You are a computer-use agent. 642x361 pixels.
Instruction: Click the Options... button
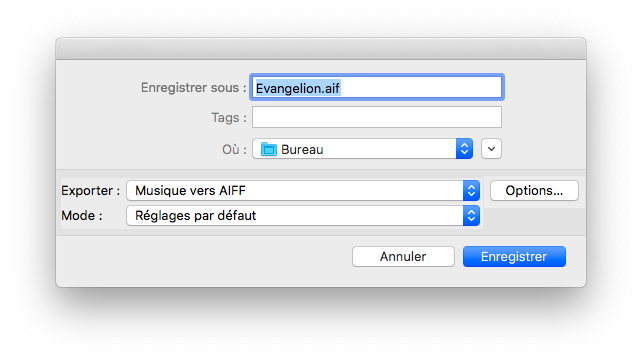(x=534, y=191)
